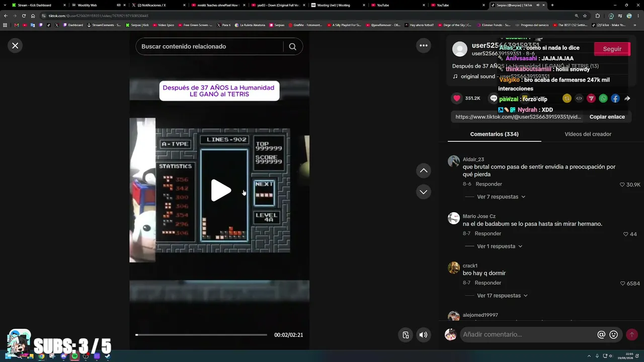The image size is (644, 362).
Task: Open crack1's profile avatar
Action: click(454, 267)
